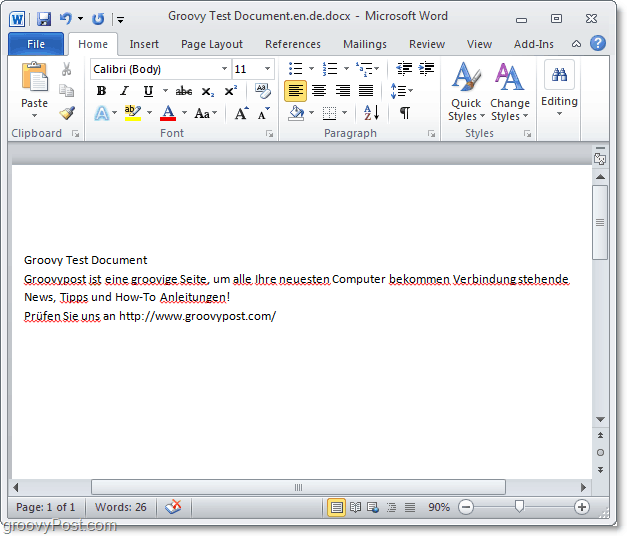The image size is (627, 536).
Task: Toggle Align Text Left
Action: [x=296, y=91]
